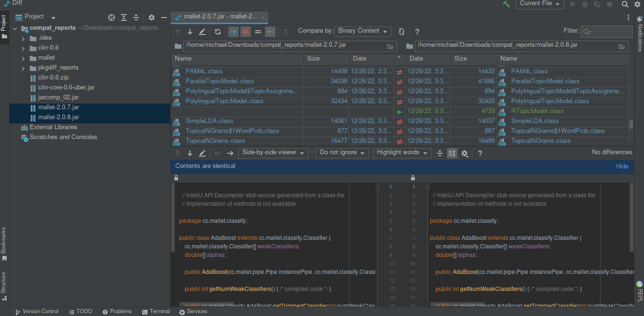Click the build hammer icon

(x=507, y=4)
